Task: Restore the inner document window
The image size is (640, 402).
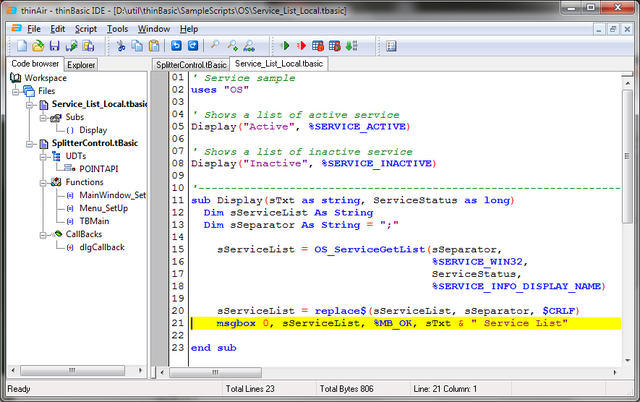Action: tap(613, 29)
